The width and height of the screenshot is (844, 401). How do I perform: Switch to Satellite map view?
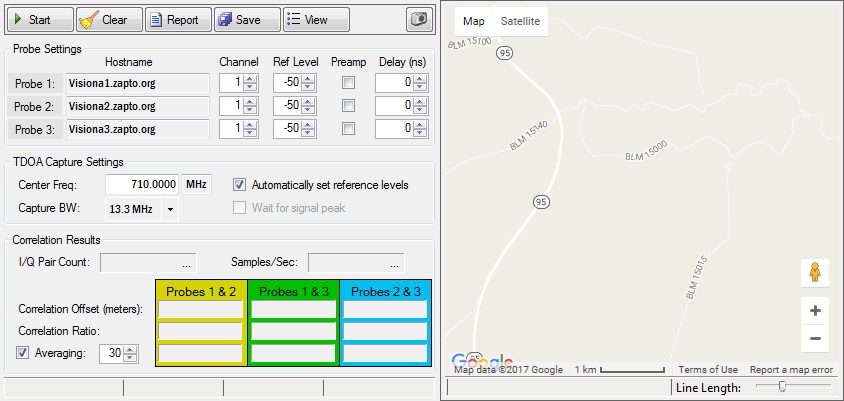[520, 21]
